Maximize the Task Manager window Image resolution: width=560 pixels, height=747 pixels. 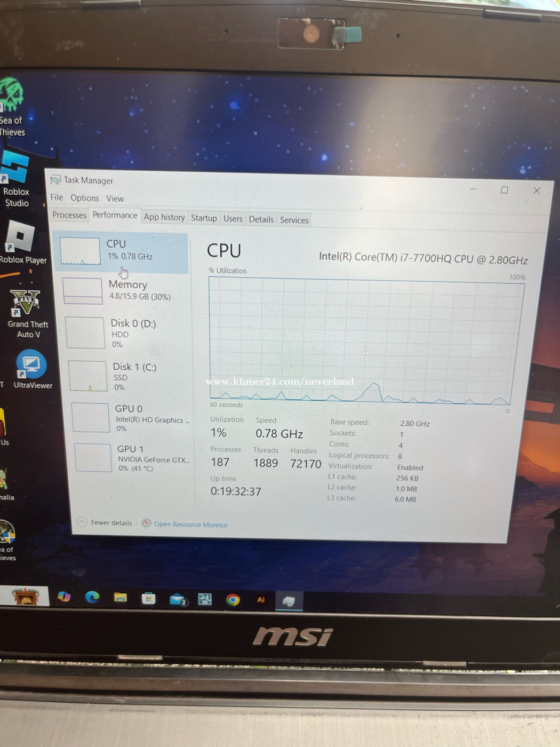click(505, 190)
